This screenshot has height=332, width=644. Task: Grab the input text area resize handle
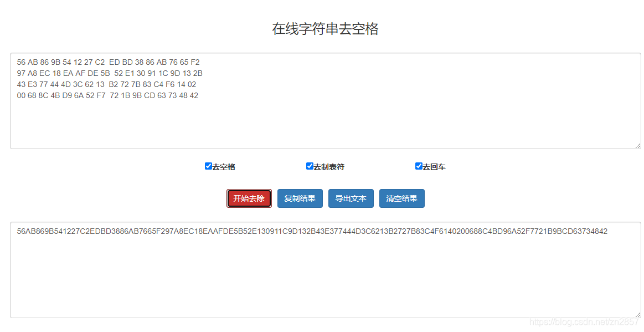(x=637, y=145)
